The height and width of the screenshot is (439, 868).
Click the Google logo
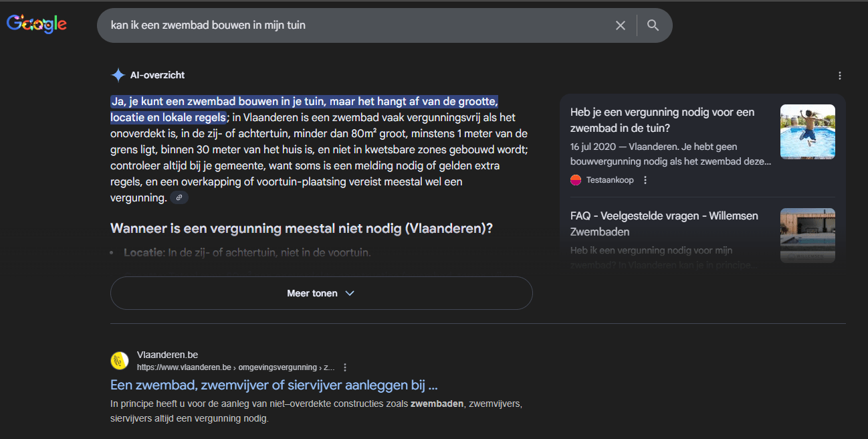[37, 24]
